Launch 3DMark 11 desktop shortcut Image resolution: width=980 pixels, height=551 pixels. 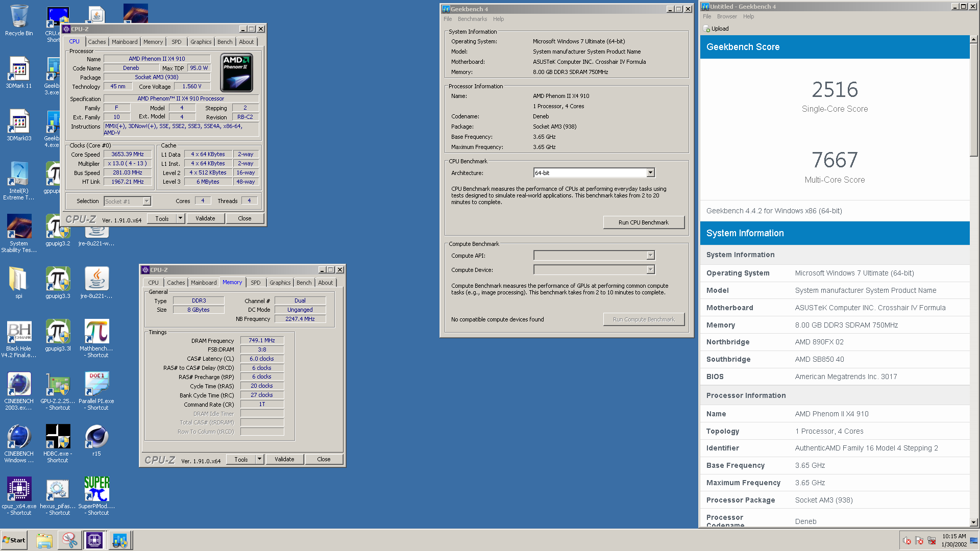pyautogui.click(x=19, y=72)
